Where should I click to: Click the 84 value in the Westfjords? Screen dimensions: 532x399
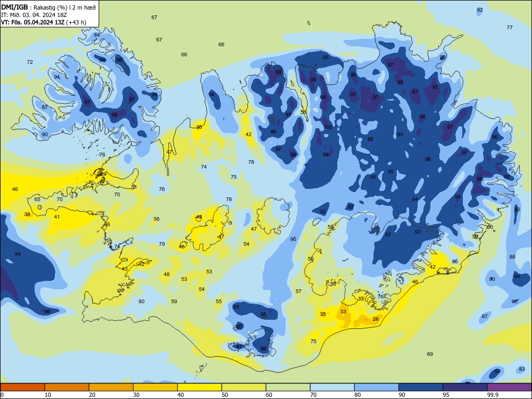pyautogui.click(x=97, y=35)
